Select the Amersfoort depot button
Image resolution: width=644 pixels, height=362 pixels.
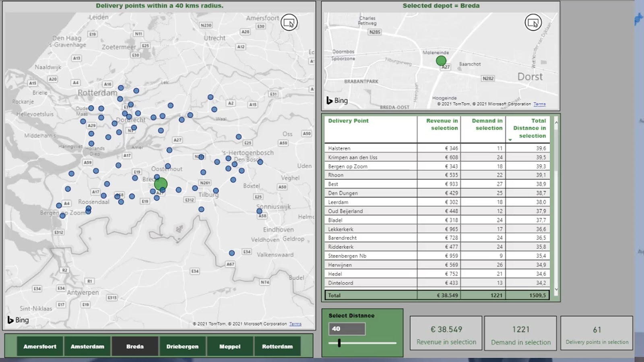tap(40, 346)
